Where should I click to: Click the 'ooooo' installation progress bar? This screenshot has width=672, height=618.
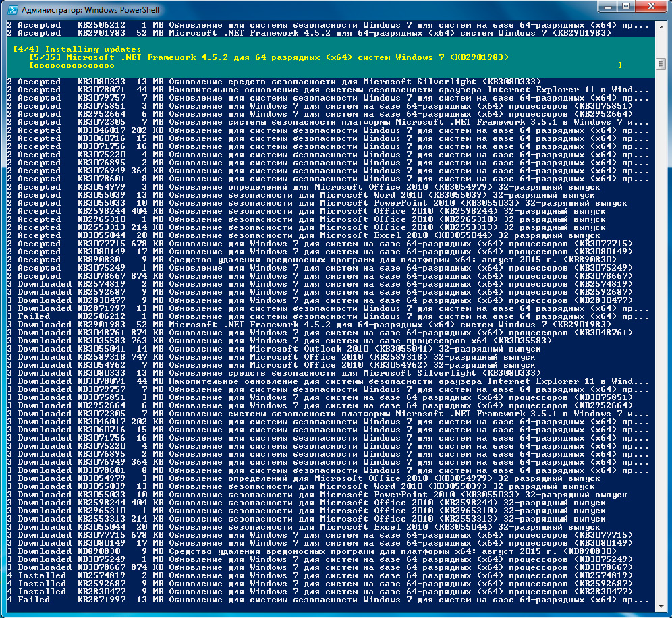click(x=326, y=65)
